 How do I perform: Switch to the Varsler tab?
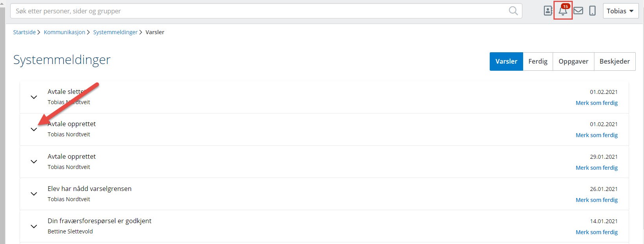[506, 61]
